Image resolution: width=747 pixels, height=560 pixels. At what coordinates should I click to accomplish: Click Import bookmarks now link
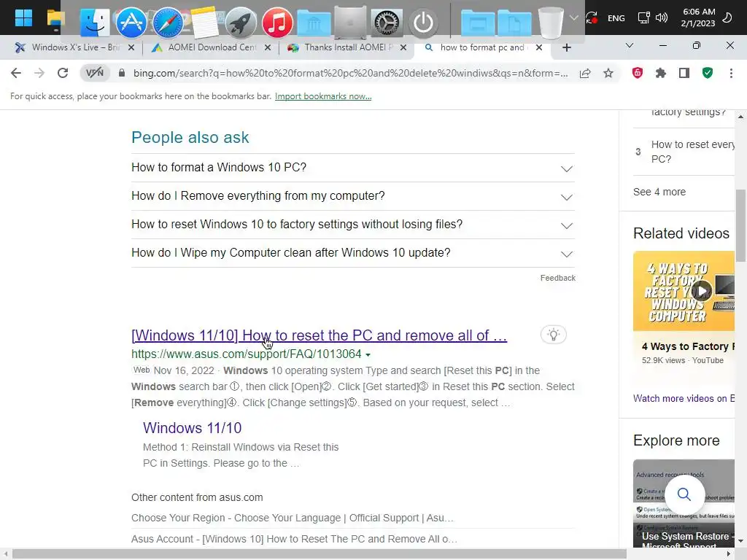323,96
